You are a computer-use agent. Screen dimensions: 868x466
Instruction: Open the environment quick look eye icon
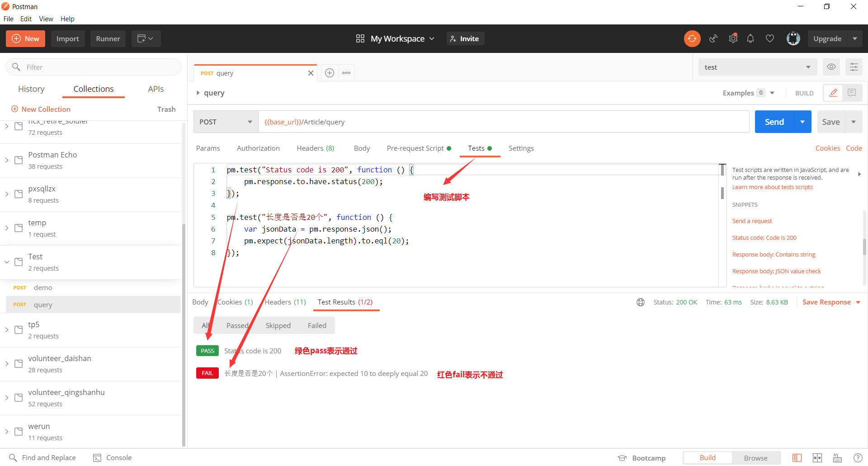coord(831,67)
